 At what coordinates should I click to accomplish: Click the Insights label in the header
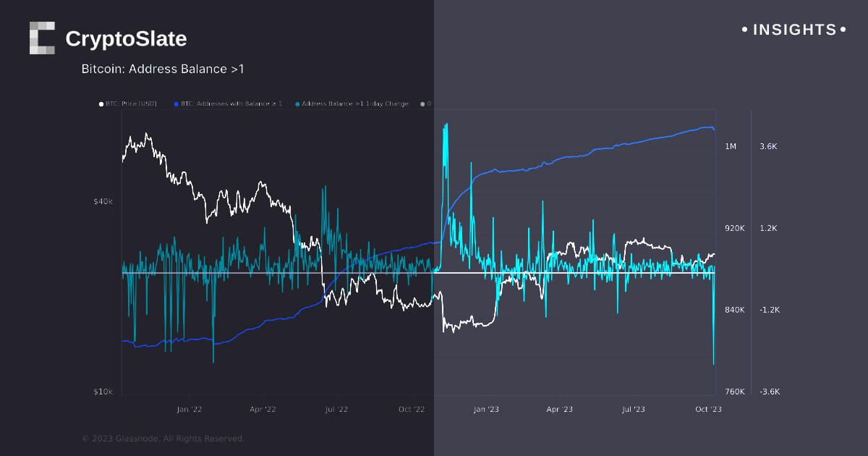coord(794,30)
